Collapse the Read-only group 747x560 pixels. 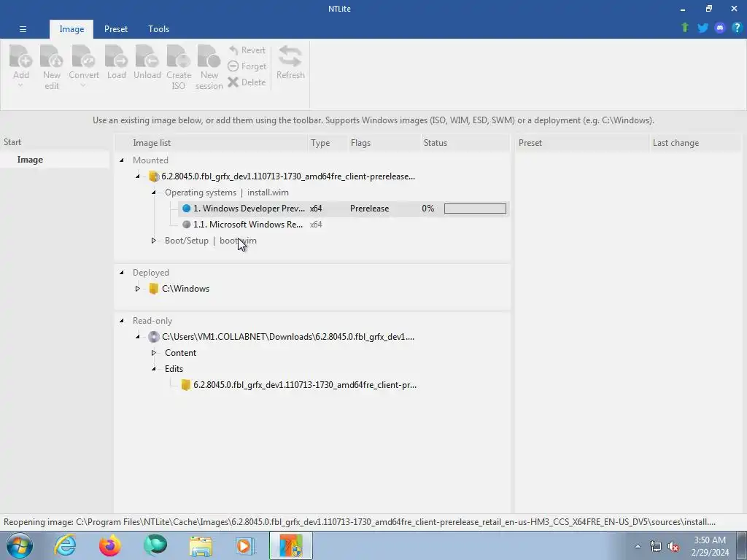pyautogui.click(x=122, y=321)
